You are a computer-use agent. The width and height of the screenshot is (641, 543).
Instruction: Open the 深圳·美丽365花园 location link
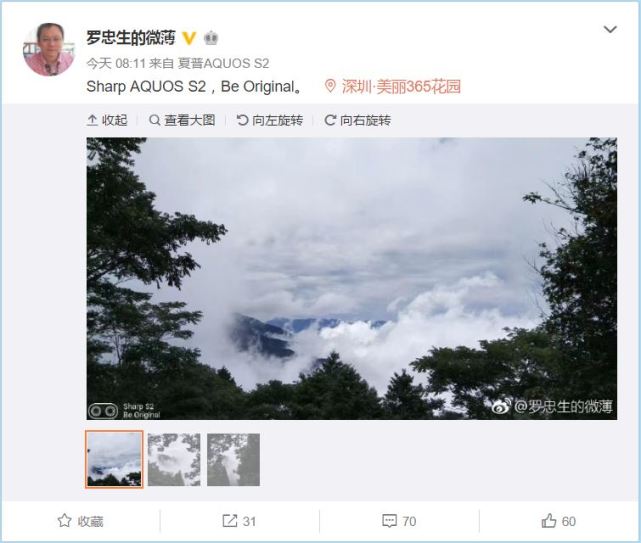pyautogui.click(x=401, y=87)
